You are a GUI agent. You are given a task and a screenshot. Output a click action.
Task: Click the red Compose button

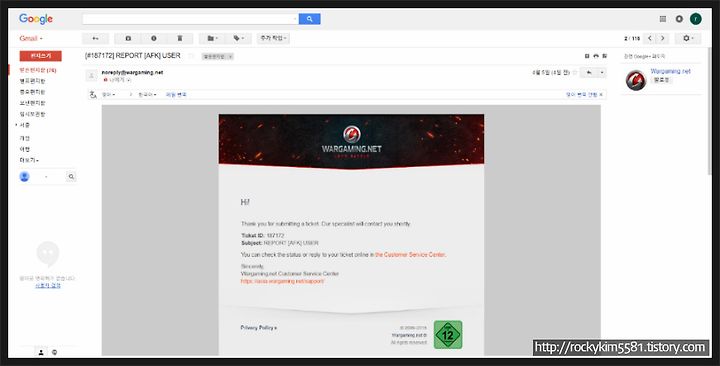(x=40, y=56)
